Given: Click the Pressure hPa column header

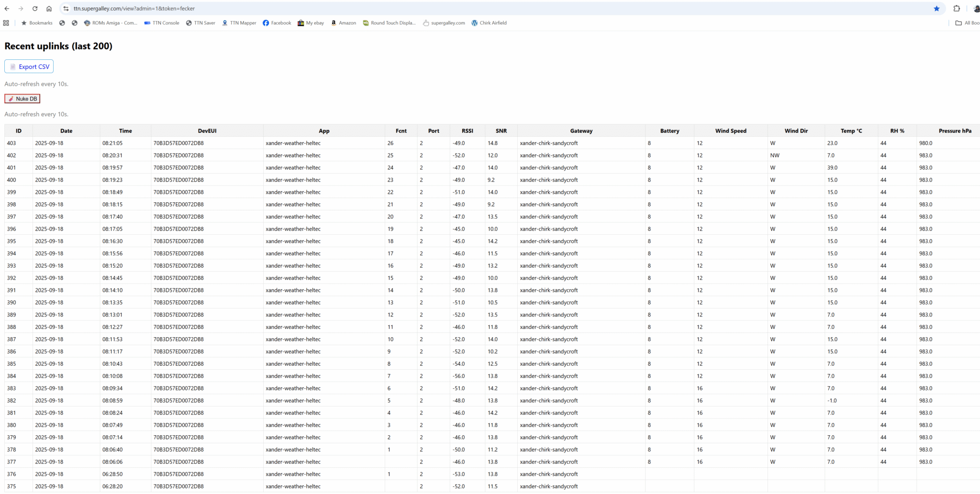Looking at the screenshot, I should (955, 131).
